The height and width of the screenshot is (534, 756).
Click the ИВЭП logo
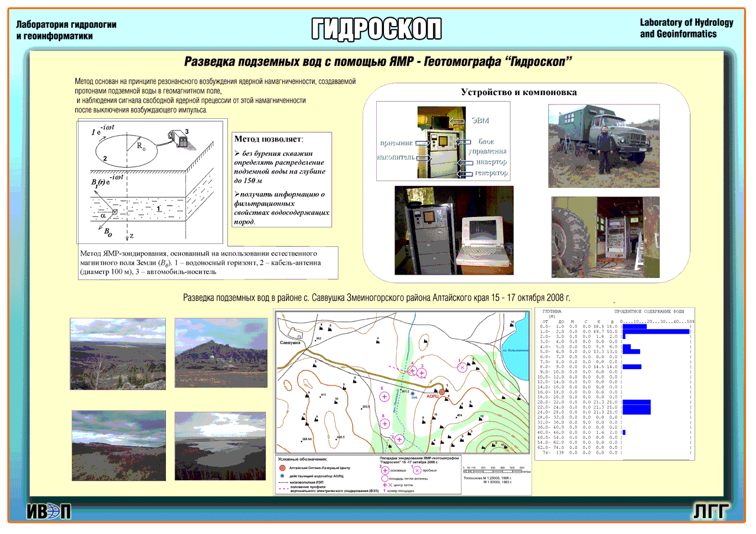pos(48,512)
